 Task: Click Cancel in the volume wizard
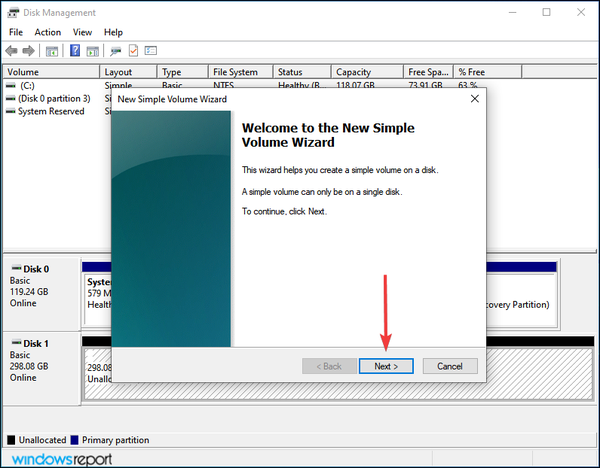tap(450, 366)
